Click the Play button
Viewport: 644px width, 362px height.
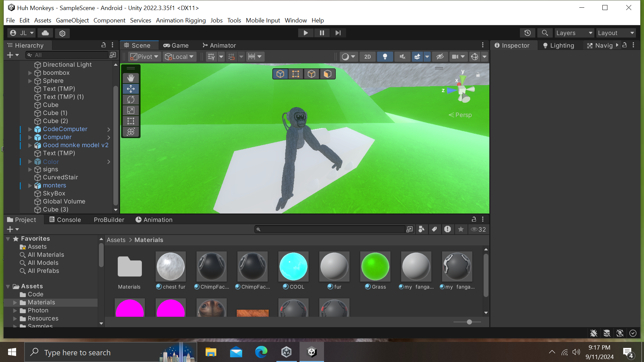click(x=306, y=33)
